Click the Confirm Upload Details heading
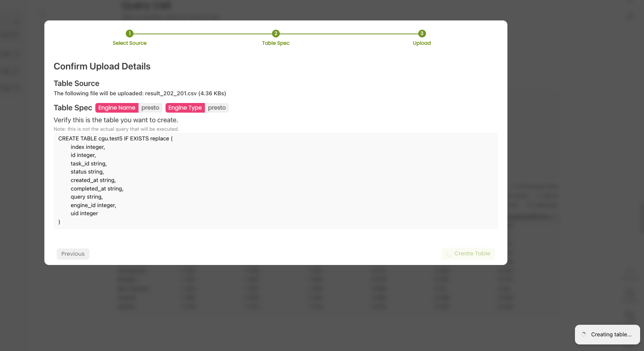644x351 pixels. pos(102,66)
